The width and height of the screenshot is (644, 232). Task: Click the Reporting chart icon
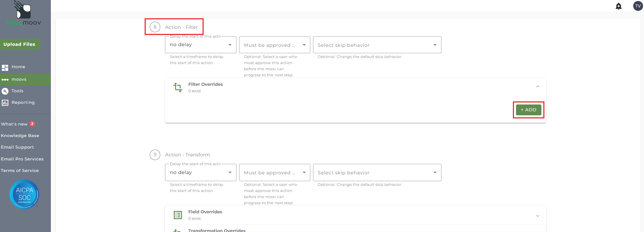point(5,102)
